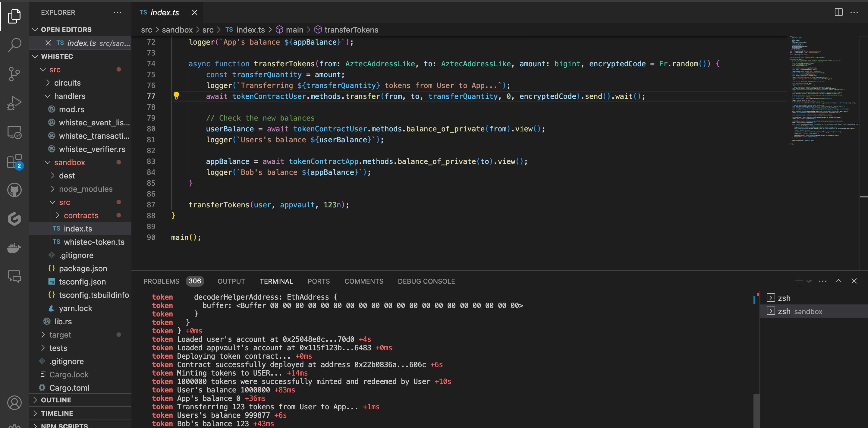This screenshot has height=428, width=868.
Task: Open Explorer views and more actions menu
Action: tap(117, 12)
